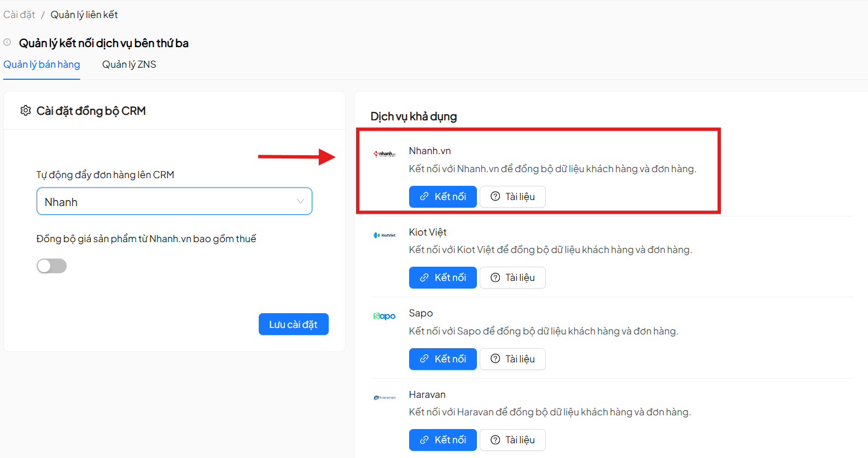Screen dimensions: 868x458
Task: View Tài liệu for Kiot Việt
Action: (x=512, y=278)
